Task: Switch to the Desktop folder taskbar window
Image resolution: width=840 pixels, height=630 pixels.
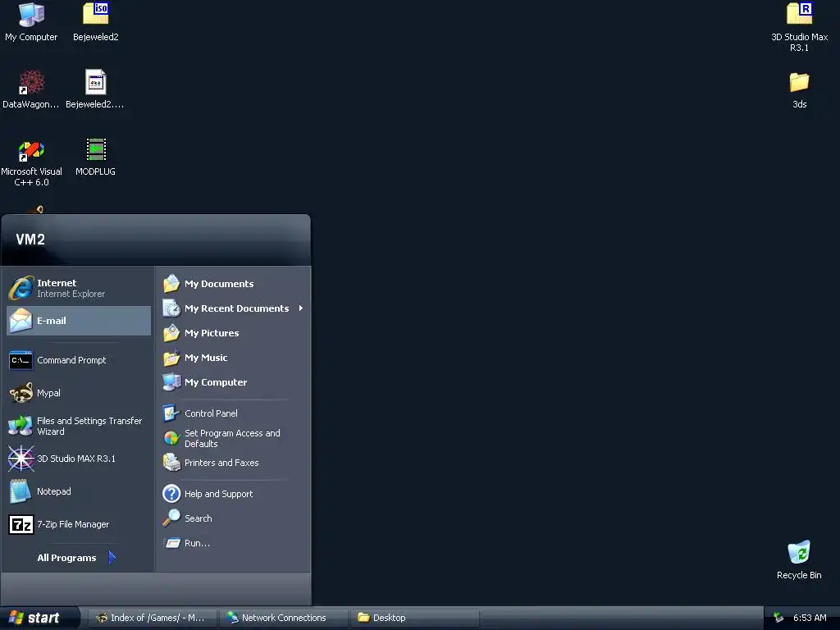Action: 414,618
